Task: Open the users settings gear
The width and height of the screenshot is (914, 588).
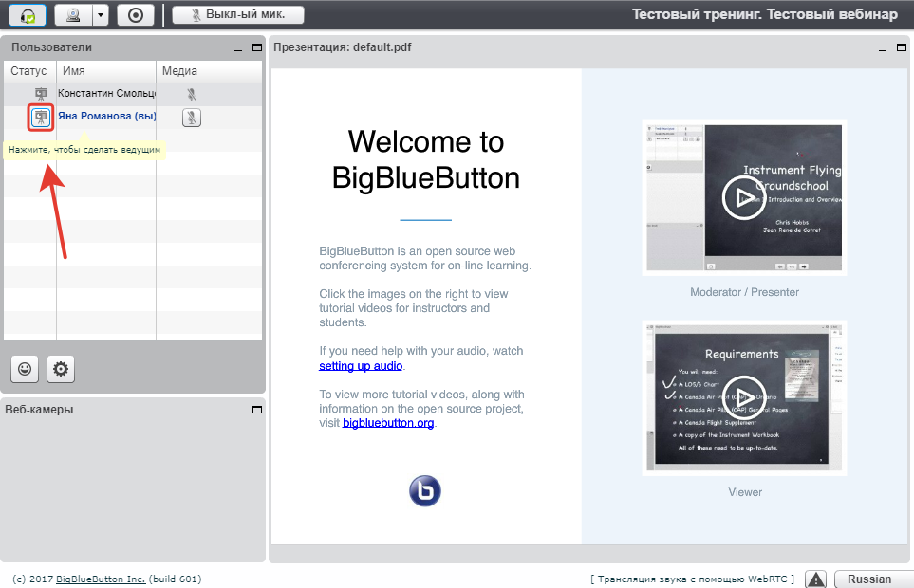Action: pyautogui.click(x=61, y=369)
